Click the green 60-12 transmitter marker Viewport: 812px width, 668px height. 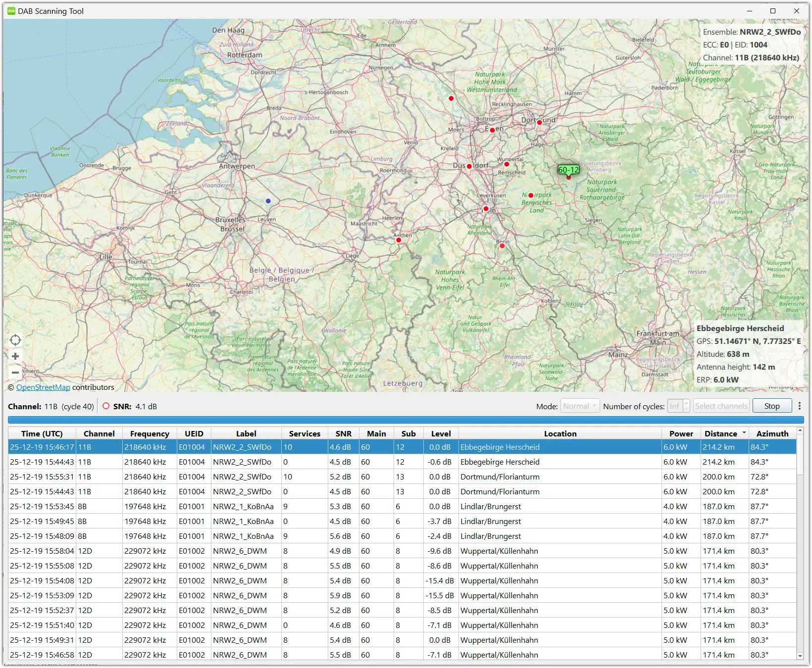[x=568, y=170]
